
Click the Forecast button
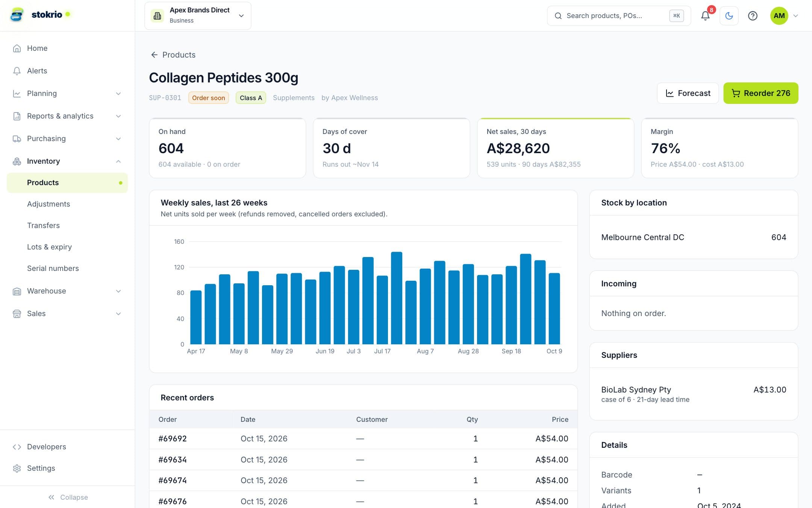tap(688, 93)
